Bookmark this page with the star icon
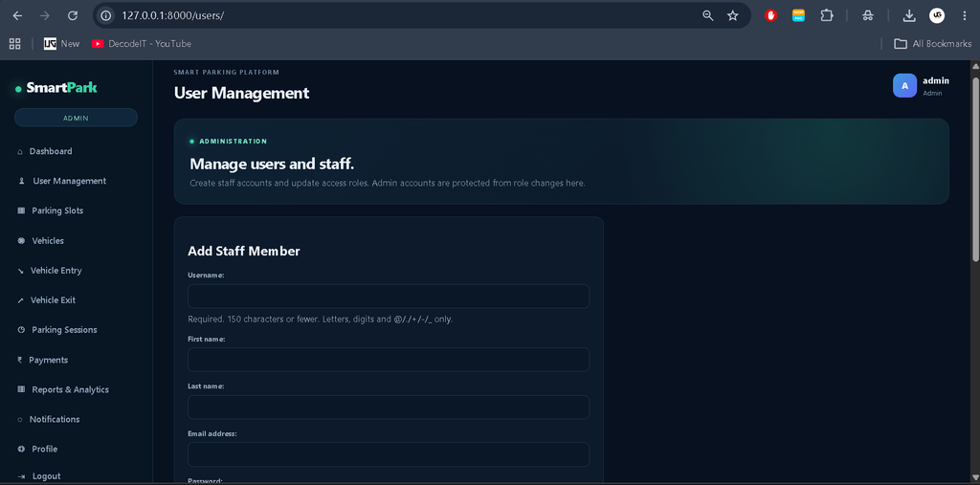 point(733,15)
